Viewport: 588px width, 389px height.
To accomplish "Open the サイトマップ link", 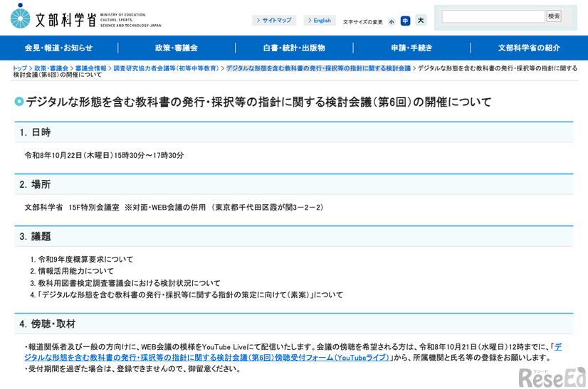I will (274, 20).
